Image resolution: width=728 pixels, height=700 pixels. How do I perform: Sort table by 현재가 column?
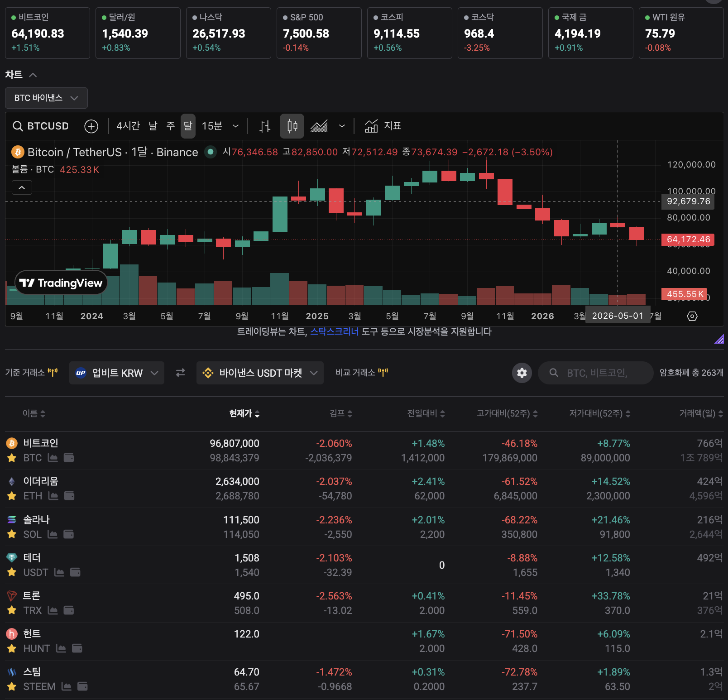click(244, 413)
